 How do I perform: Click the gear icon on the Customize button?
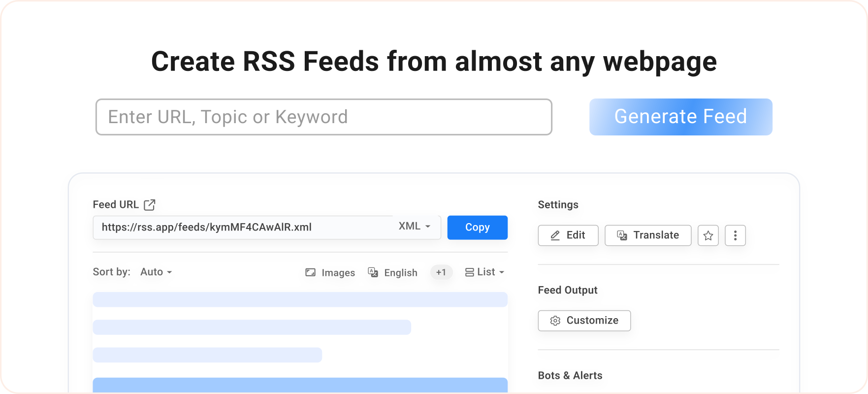[x=555, y=321]
